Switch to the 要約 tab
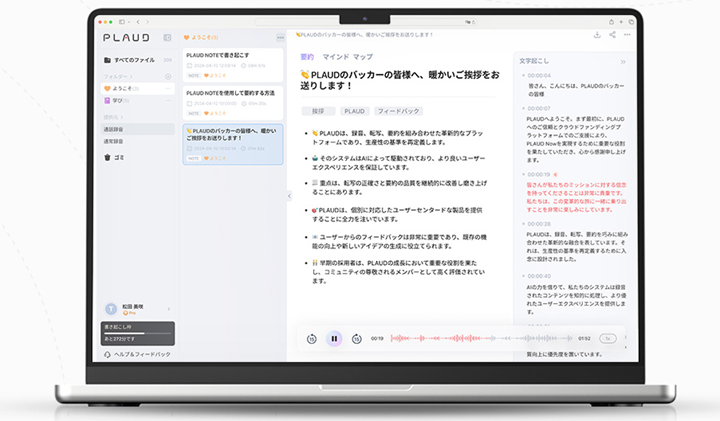The height and width of the screenshot is (421, 720). tap(307, 57)
